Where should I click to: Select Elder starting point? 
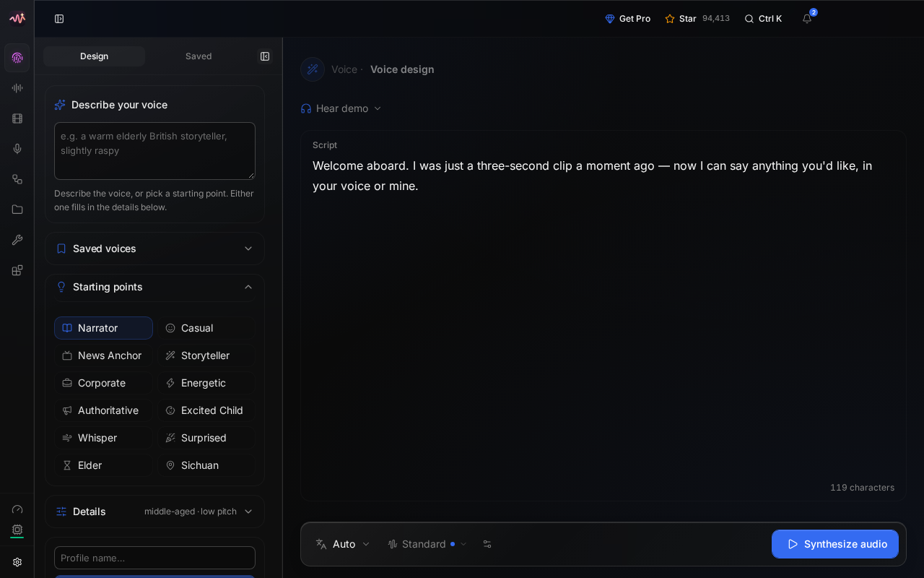[x=103, y=465]
